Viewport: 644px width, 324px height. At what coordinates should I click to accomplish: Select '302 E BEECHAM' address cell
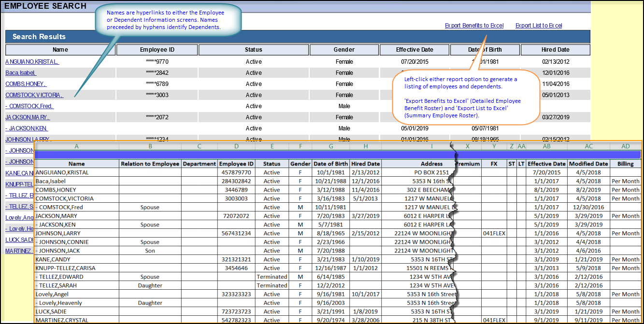click(x=418, y=190)
